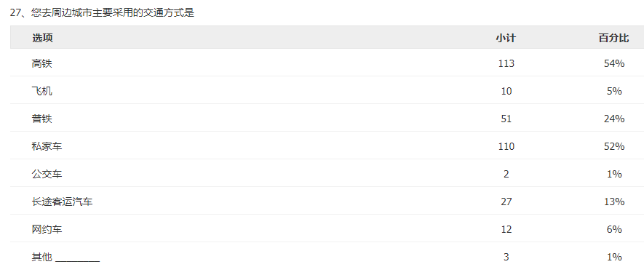Click the count 110 for 私家车
Image resolution: width=644 pixels, height=267 pixels.
click(x=506, y=146)
